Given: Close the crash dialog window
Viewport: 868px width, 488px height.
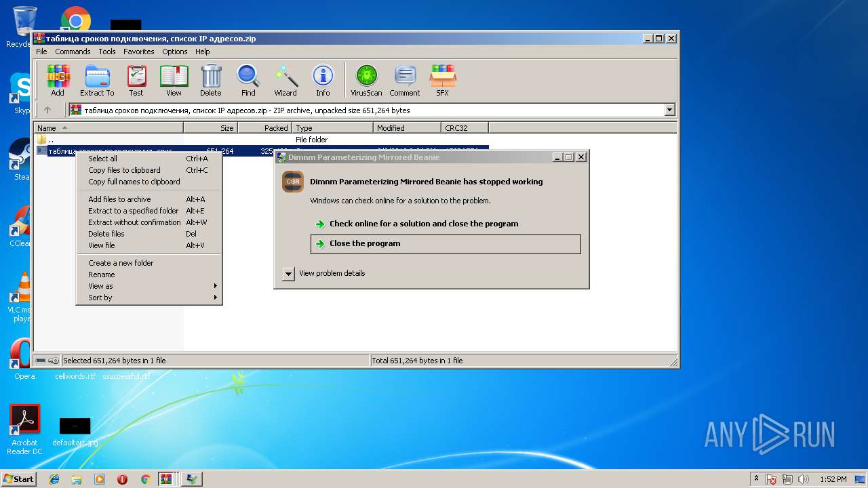Looking at the screenshot, I should 580,157.
